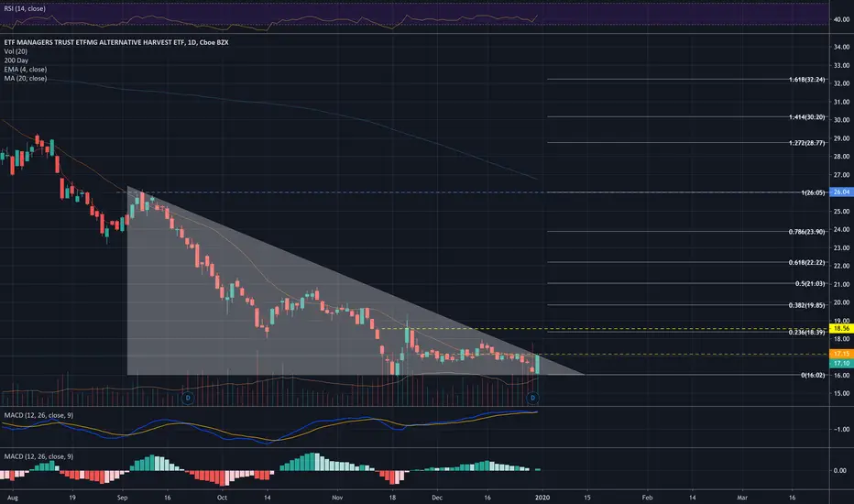Select the 1.618(32.24) Fibonacci level line
The width and height of the screenshot is (854, 504).
tap(686, 80)
